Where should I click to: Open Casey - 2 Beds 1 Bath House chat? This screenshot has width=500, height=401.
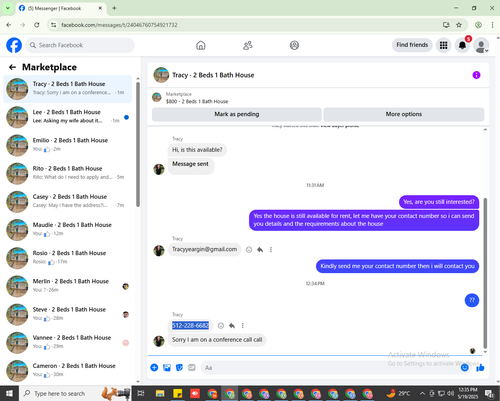[x=68, y=201]
